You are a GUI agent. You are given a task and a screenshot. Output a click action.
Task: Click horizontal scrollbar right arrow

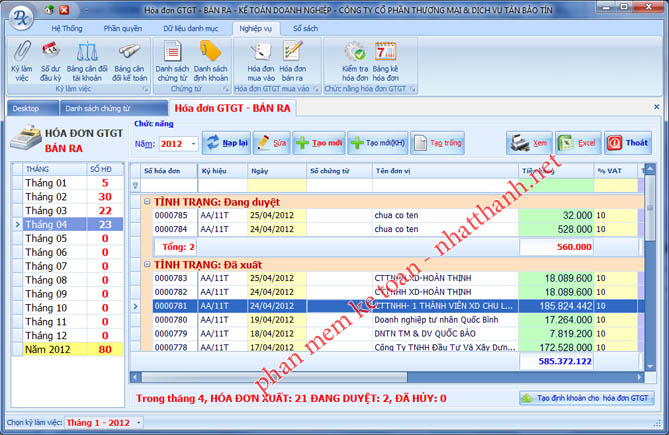point(639,377)
